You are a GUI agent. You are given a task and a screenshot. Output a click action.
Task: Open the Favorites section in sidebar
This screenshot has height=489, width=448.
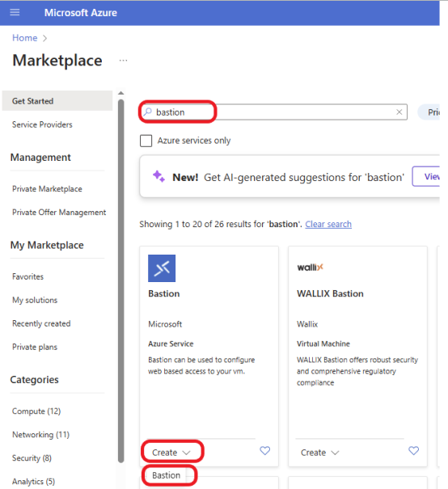click(x=27, y=276)
